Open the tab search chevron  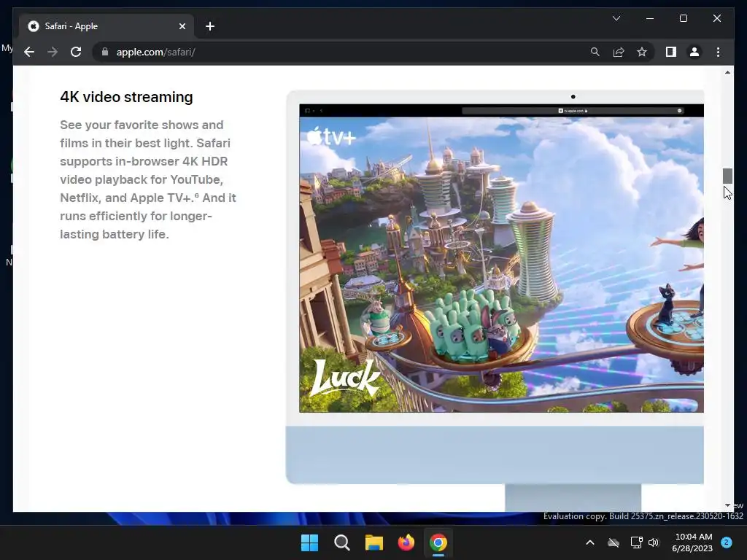click(x=616, y=18)
